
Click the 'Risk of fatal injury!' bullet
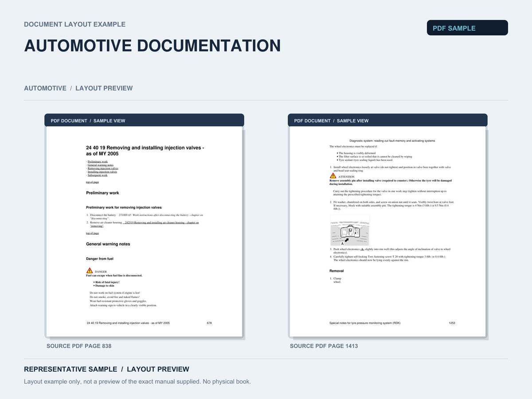tap(107, 282)
